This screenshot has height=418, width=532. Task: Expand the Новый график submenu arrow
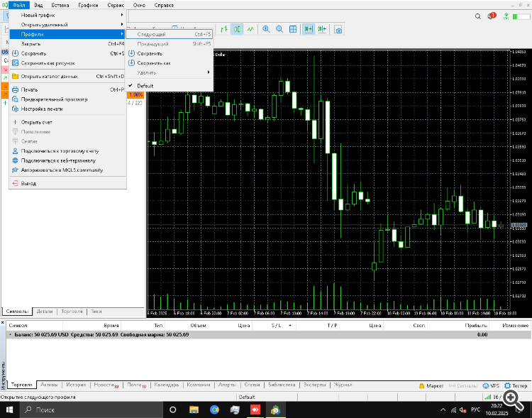point(122,15)
